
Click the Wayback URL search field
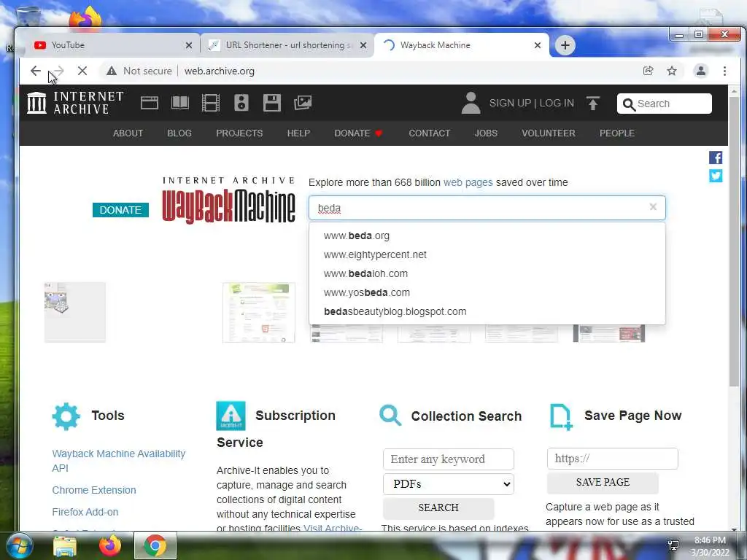487,208
